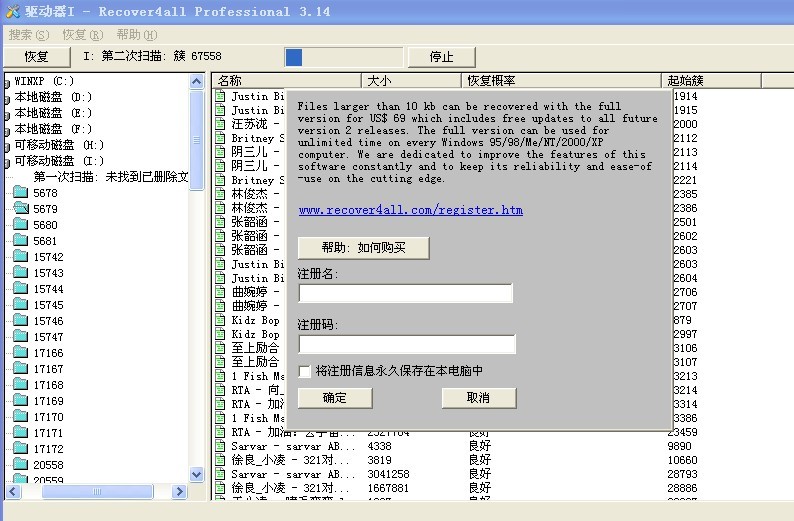Viewport: 794px width, 521px height.
Task: Click file icon of 3041258 size row
Action: pos(220,474)
